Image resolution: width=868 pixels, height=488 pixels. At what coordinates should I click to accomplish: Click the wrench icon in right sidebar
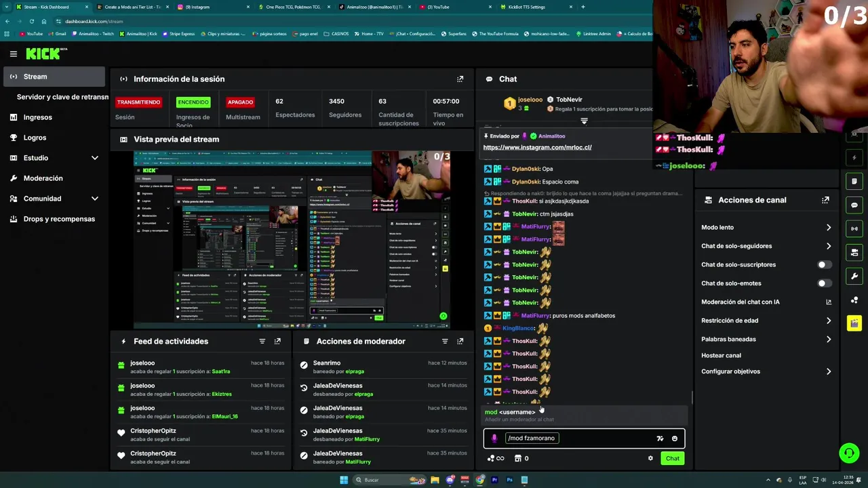coord(854,276)
